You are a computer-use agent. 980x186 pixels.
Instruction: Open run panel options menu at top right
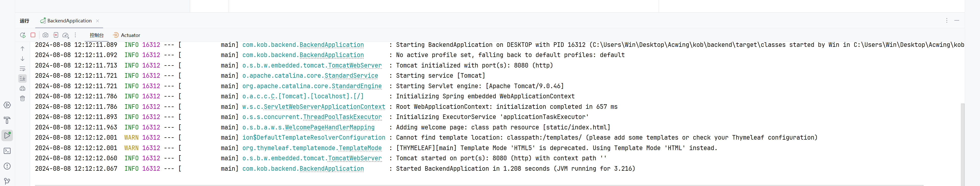pyautogui.click(x=947, y=20)
